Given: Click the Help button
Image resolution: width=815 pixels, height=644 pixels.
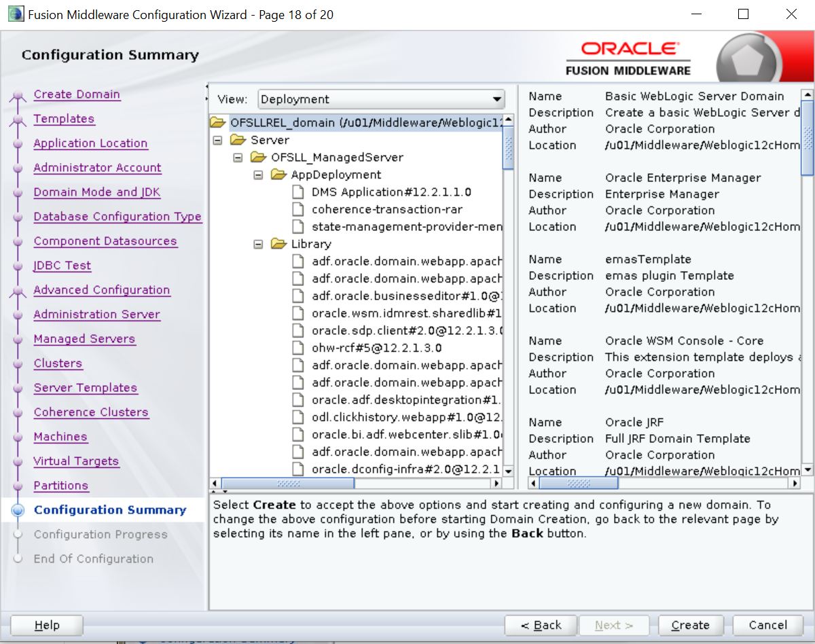Looking at the screenshot, I should (47, 626).
